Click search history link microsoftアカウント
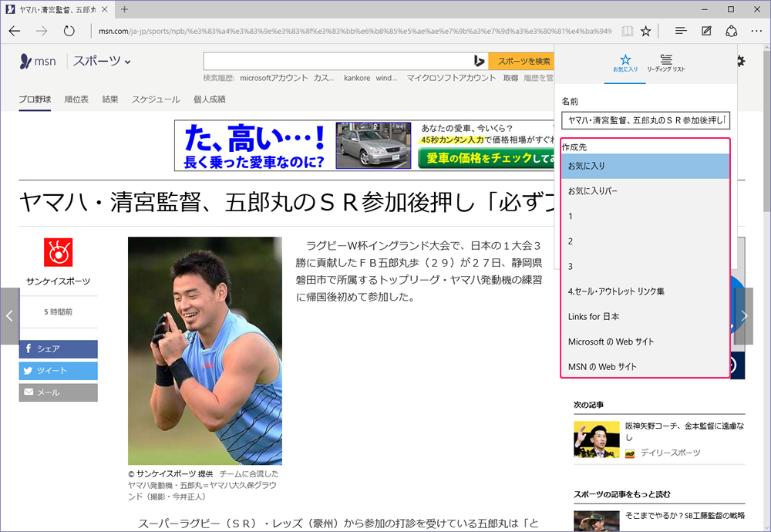Screen dimensions: 771x532 (274, 78)
